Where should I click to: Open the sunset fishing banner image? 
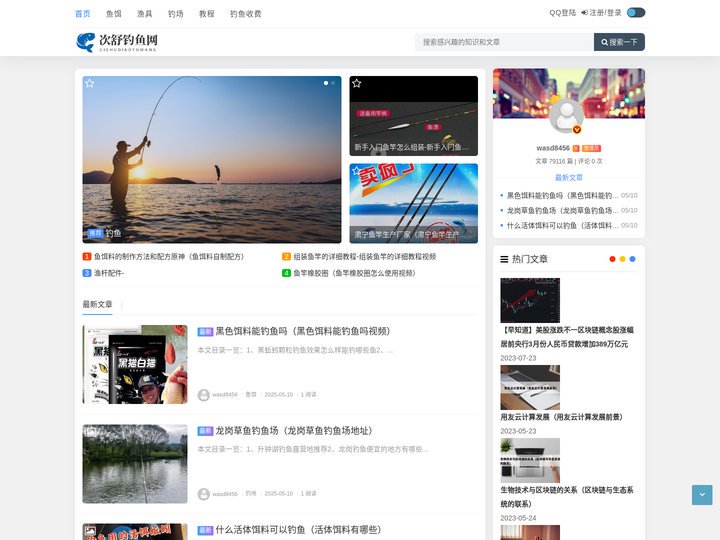tap(212, 159)
